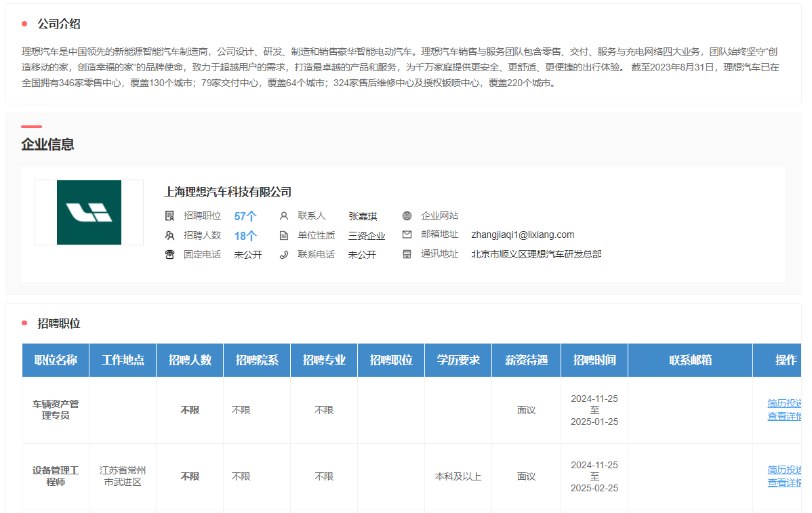Click the address 北京市顺义区理想汽车研发总部

point(537,254)
